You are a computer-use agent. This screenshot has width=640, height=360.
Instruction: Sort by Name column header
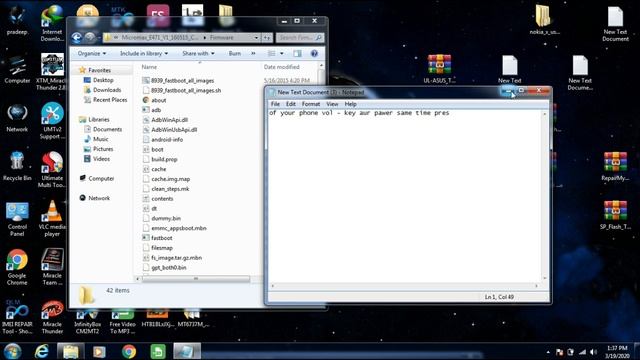tap(149, 67)
